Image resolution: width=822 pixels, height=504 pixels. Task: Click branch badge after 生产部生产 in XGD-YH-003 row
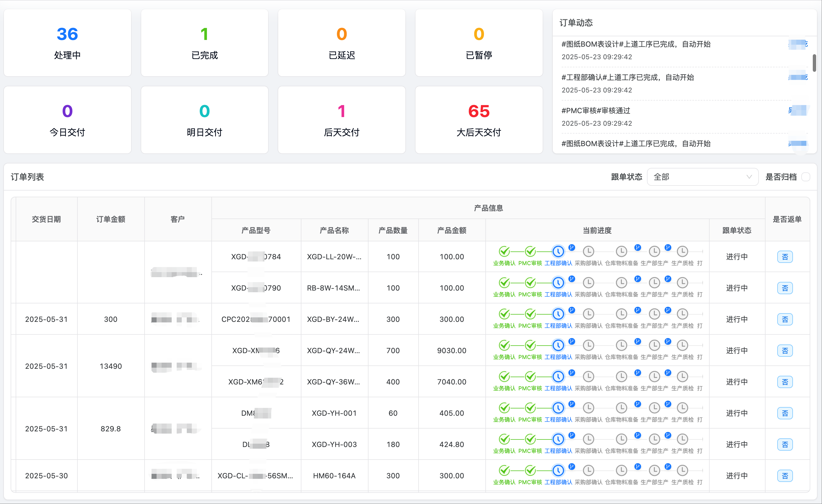click(x=668, y=435)
